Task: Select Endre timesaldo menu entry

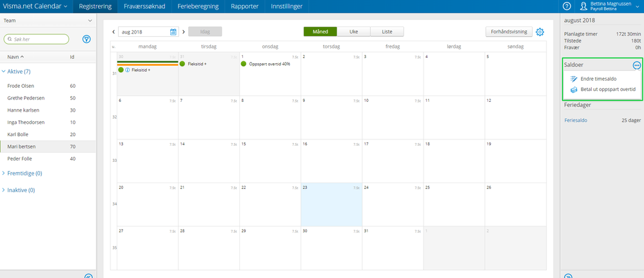Action: (598, 79)
